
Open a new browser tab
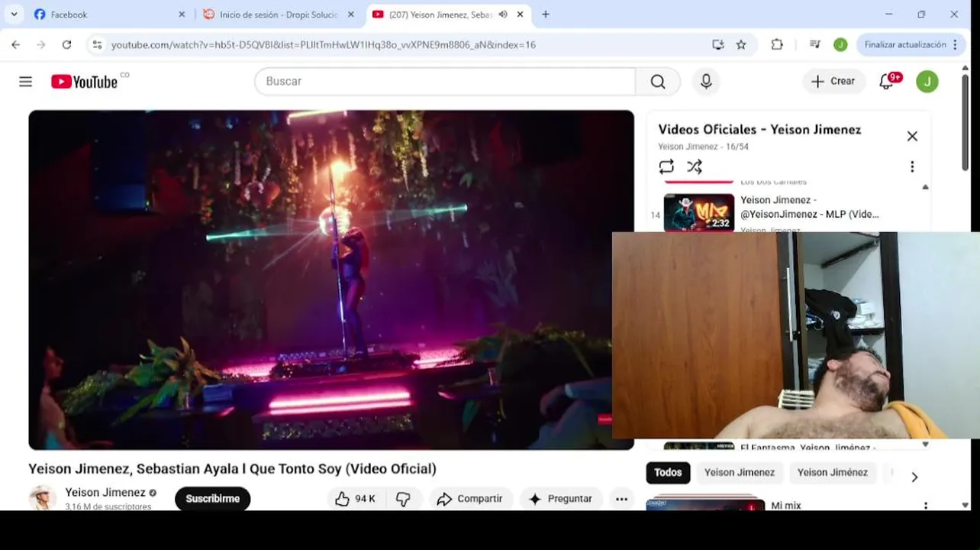545,15
